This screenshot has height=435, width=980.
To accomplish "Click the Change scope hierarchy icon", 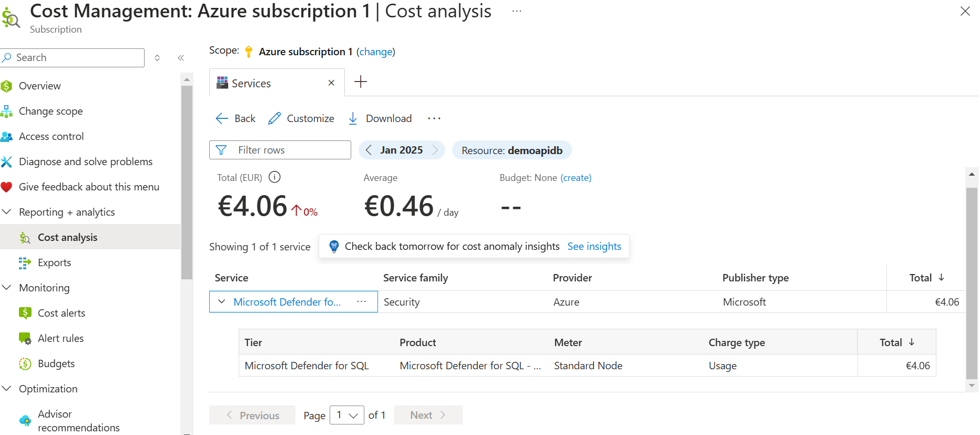I will click(6, 111).
